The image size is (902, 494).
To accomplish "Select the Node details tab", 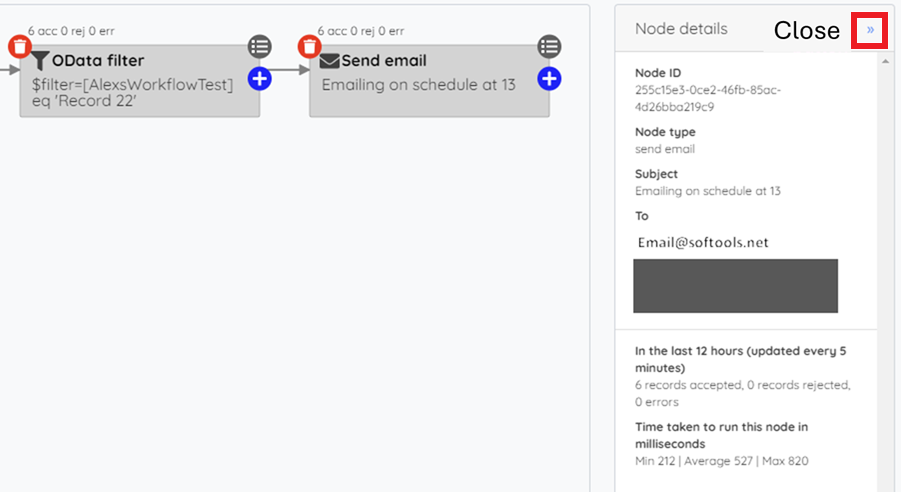I will coord(681,29).
